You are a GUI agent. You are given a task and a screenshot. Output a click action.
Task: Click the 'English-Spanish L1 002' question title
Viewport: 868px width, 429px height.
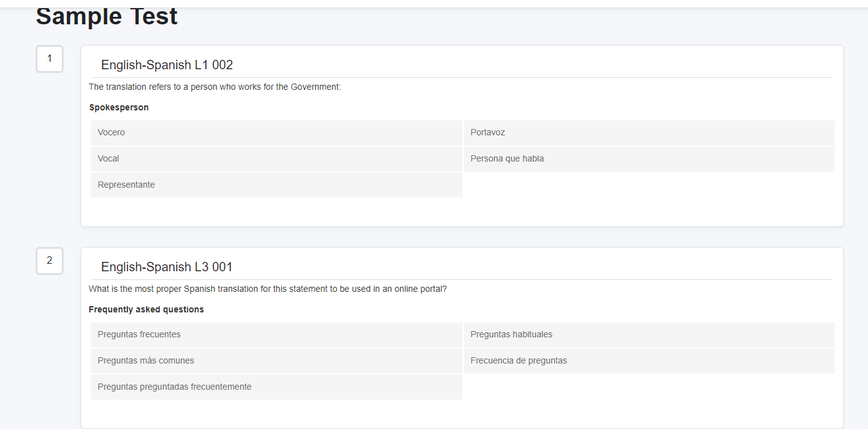coord(167,65)
